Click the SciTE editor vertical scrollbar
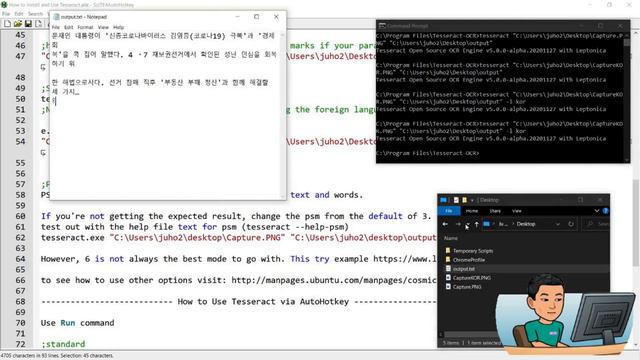The width and height of the screenshot is (640, 360). 636,188
